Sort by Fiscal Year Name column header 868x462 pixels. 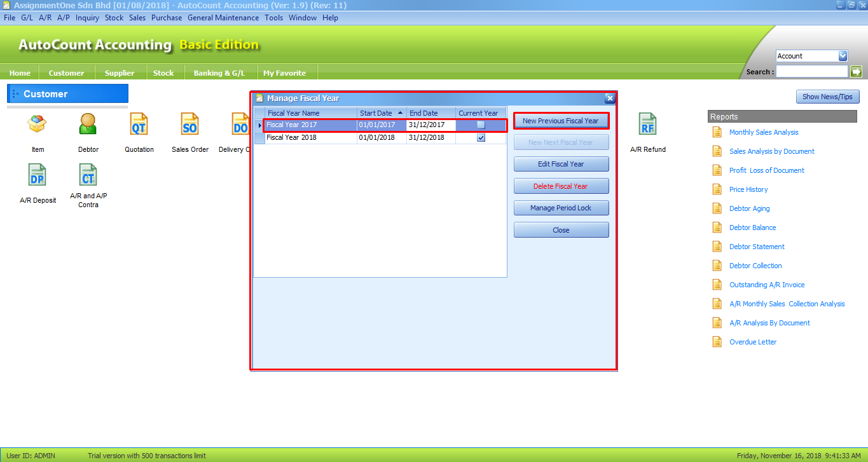(x=310, y=113)
